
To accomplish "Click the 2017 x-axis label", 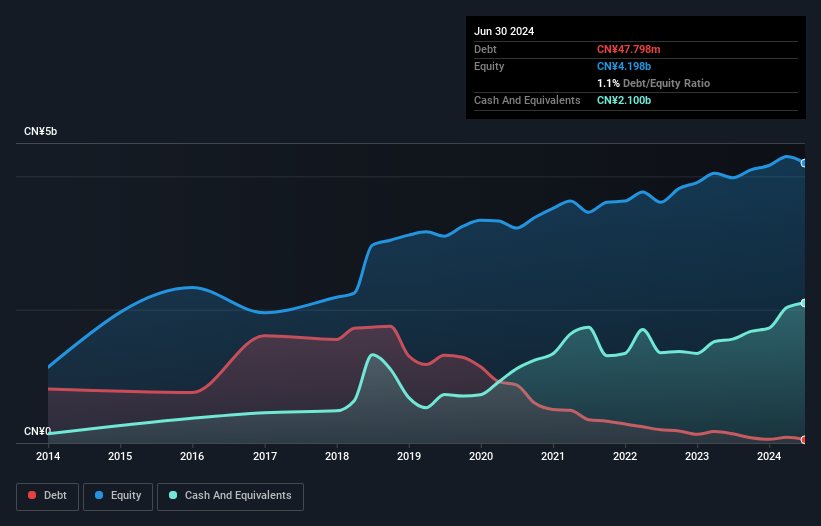I will click(265, 456).
